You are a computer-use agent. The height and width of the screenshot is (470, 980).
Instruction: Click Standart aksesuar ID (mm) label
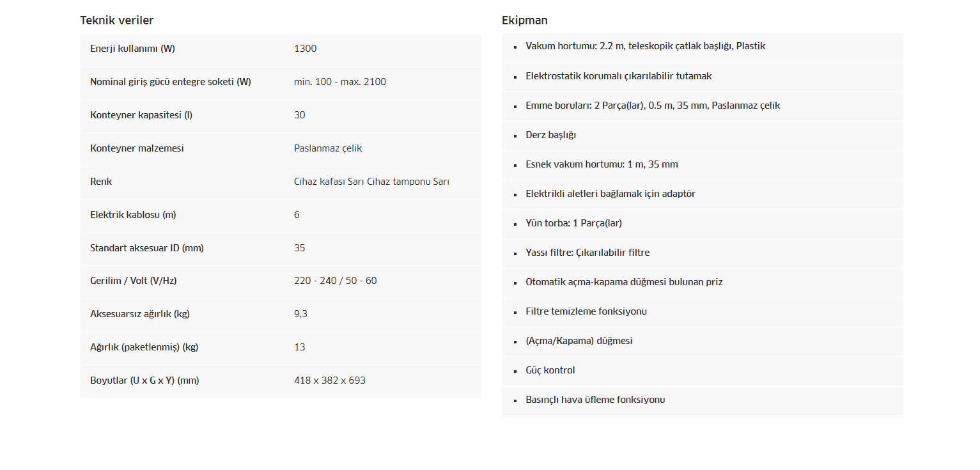point(147,248)
